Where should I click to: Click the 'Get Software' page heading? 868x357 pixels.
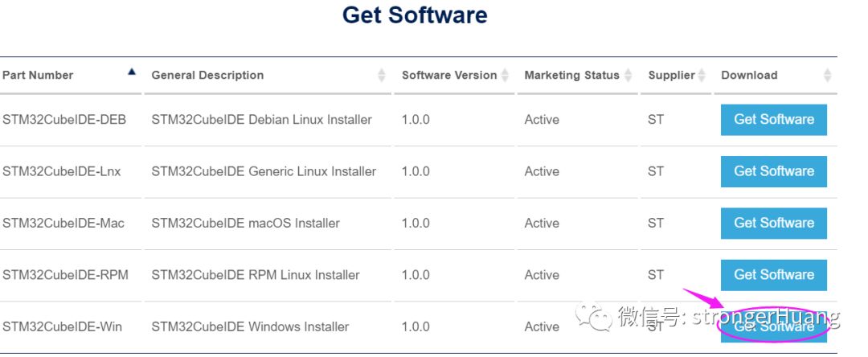(x=415, y=15)
